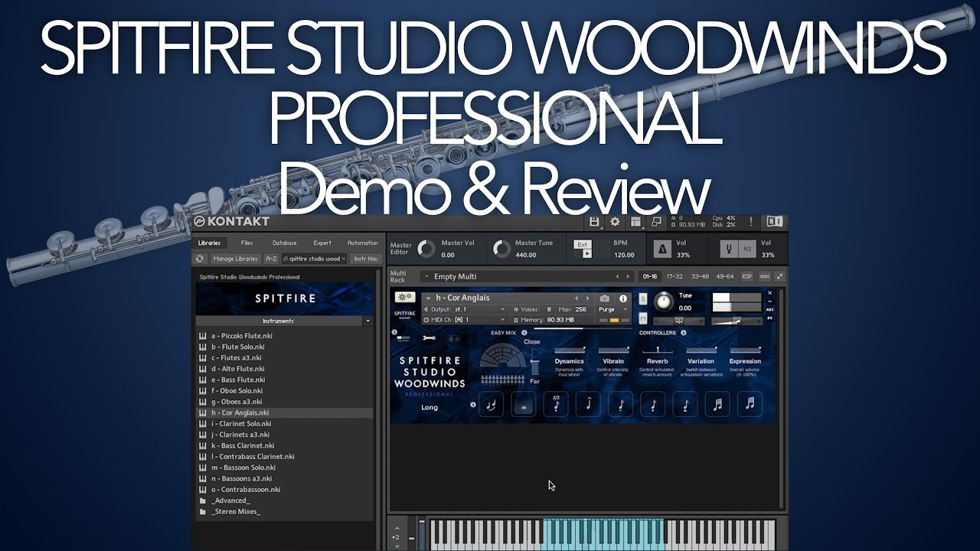Select a - Piccolo Flute.nki
980x551 pixels.
pos(242,336)
